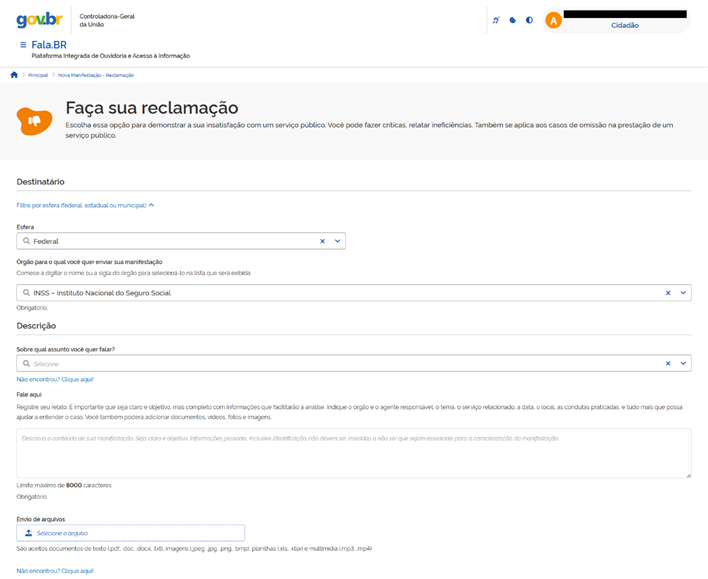
Task: Expand the Esfera dropdown arrow
Action: click(x=337, y=241)
